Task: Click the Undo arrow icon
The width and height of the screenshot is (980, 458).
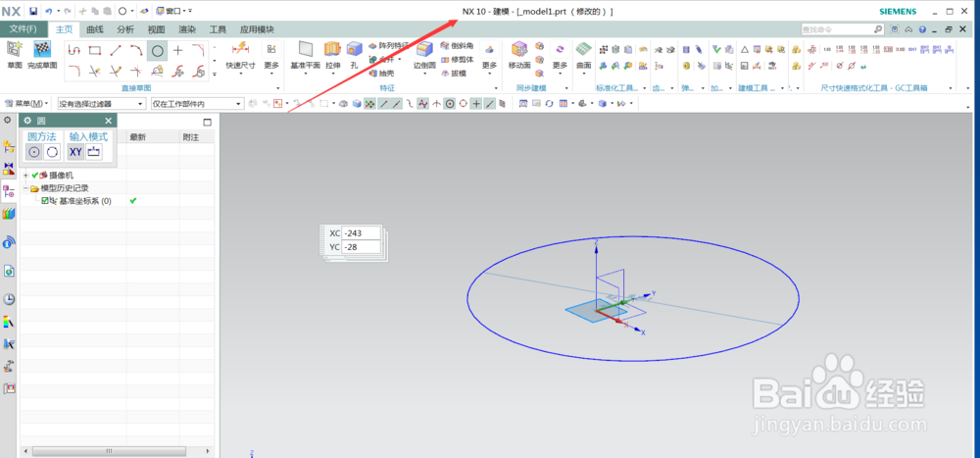Action: (x=48, y=11)
